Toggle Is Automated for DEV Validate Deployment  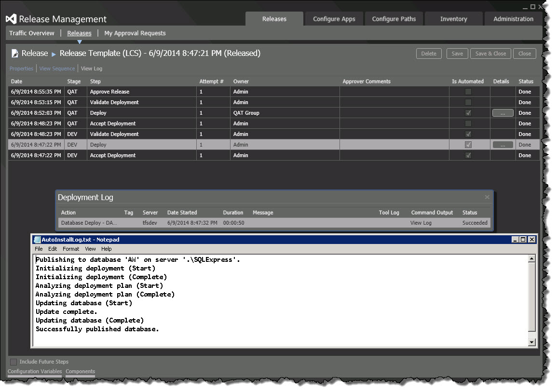(x=468, y=134)
